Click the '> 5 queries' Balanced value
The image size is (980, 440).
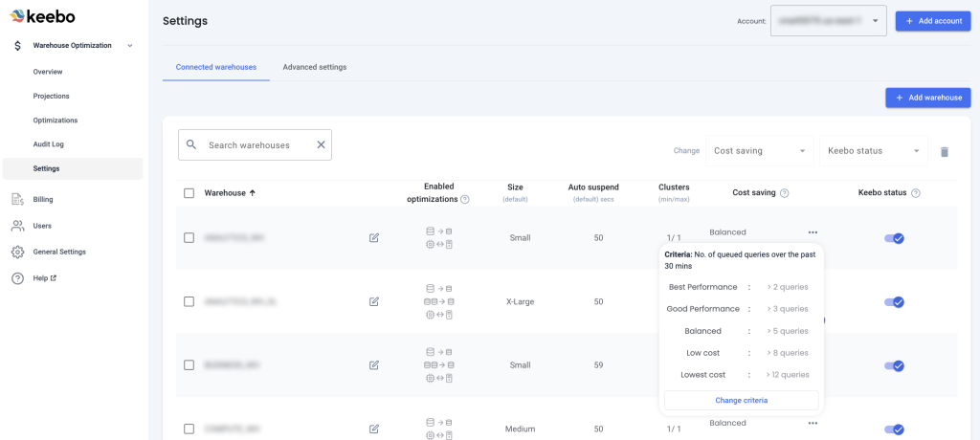(x=788, y=331)
